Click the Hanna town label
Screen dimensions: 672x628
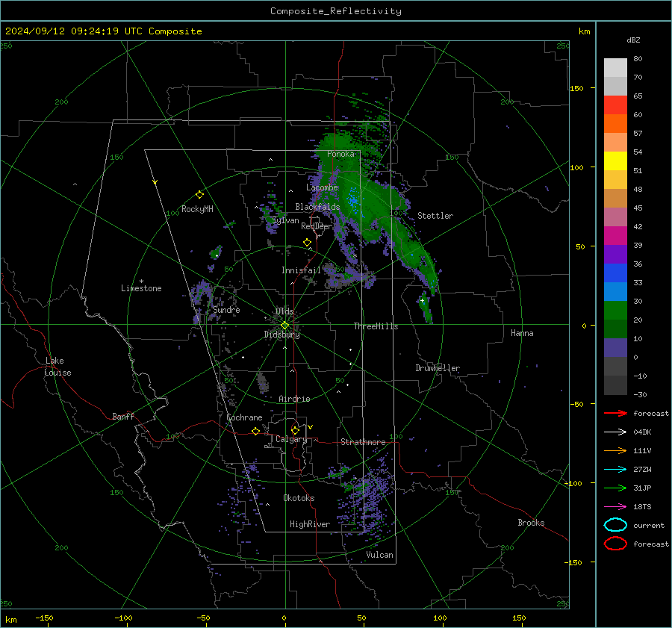pos(522,333)
